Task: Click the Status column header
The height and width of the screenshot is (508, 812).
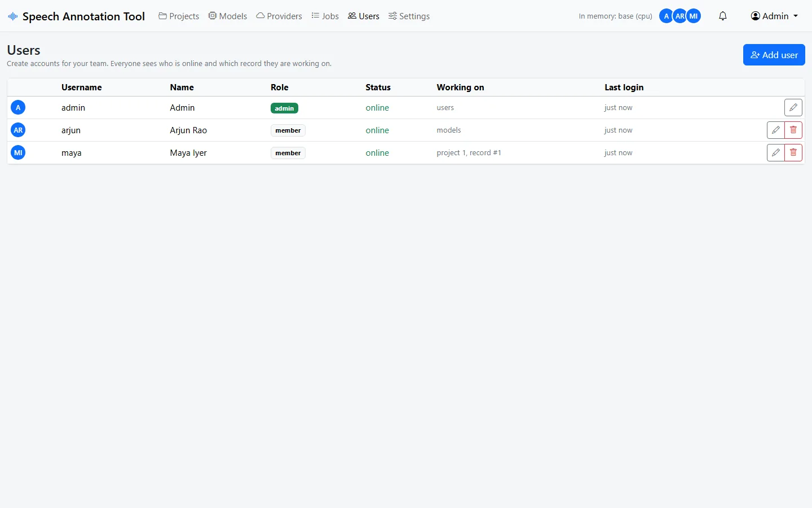Action: (x=378, y=87)
